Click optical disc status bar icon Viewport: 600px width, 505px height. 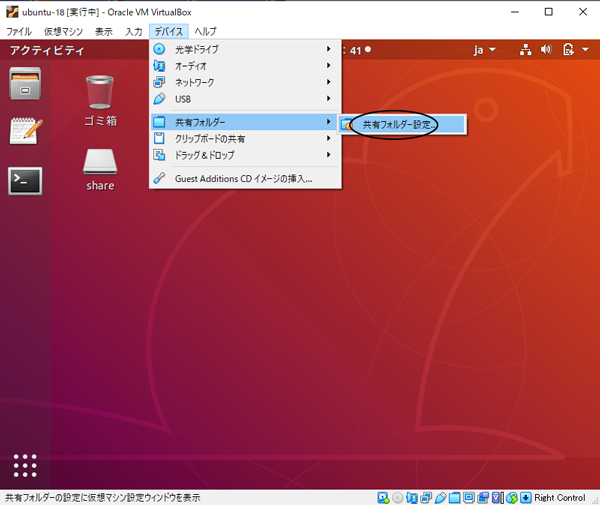[398, 498]
